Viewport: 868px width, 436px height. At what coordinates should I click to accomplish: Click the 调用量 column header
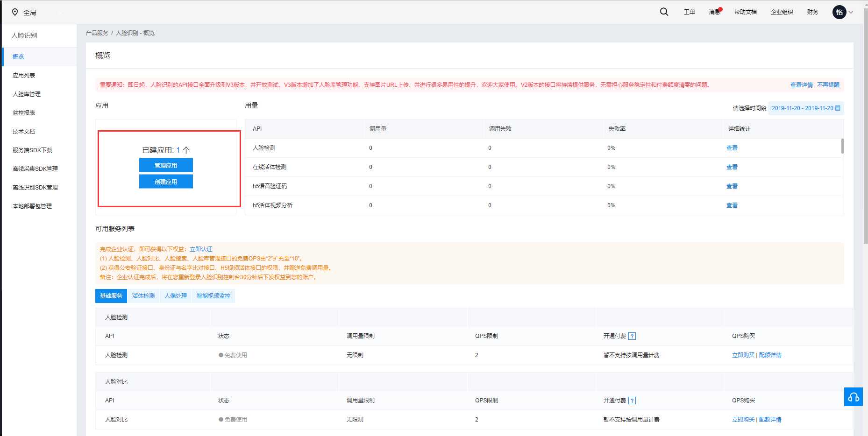point(377,129)
